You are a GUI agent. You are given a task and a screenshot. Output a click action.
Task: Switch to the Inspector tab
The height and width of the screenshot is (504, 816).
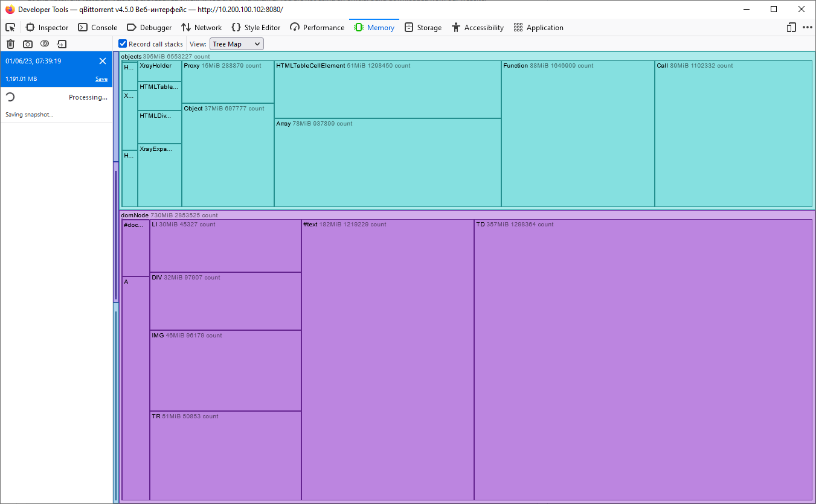pyautogui.click(x=47, y=27)
